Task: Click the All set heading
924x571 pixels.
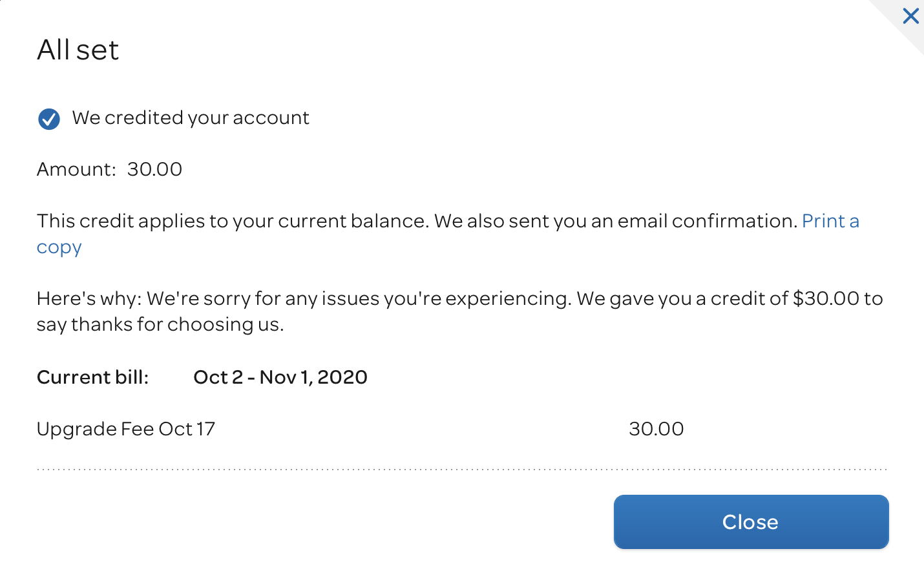Action: [x=78, y=50]
